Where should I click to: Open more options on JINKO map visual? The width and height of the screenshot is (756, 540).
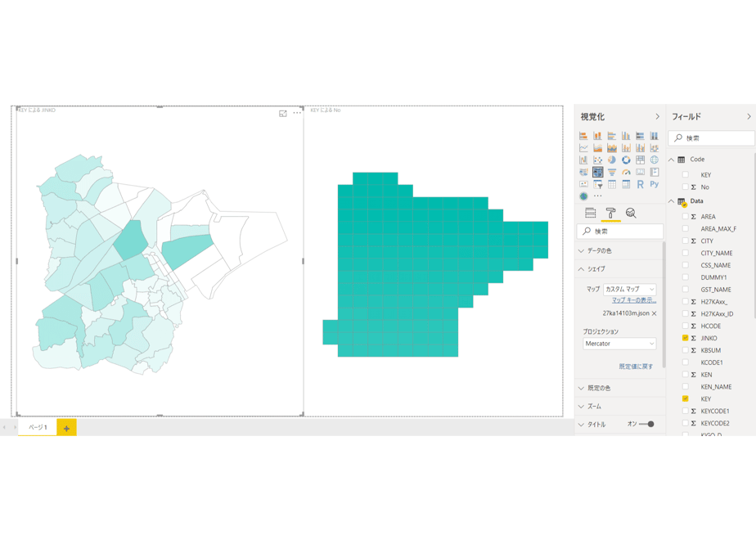(297, 113)
